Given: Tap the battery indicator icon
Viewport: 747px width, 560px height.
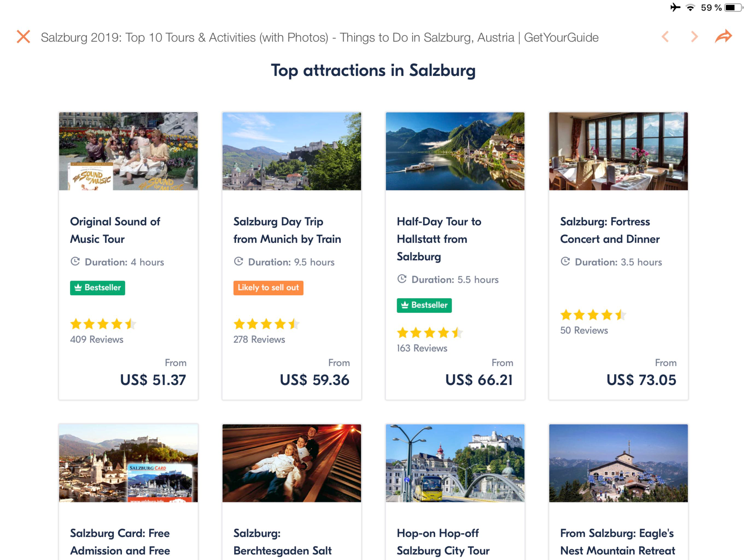Looking at the screenshot, I should [733, 7].
